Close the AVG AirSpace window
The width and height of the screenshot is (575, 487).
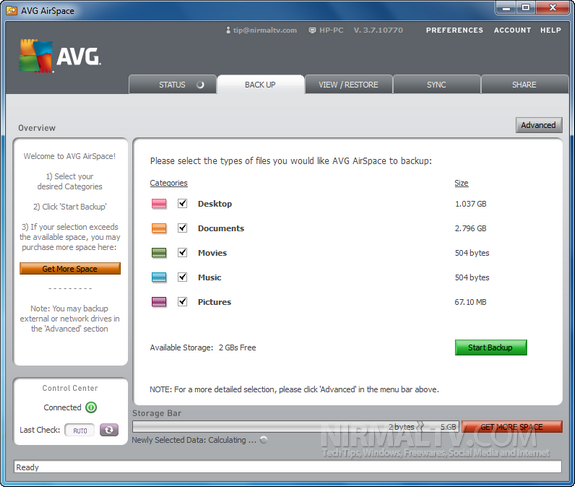click(553, 8)
